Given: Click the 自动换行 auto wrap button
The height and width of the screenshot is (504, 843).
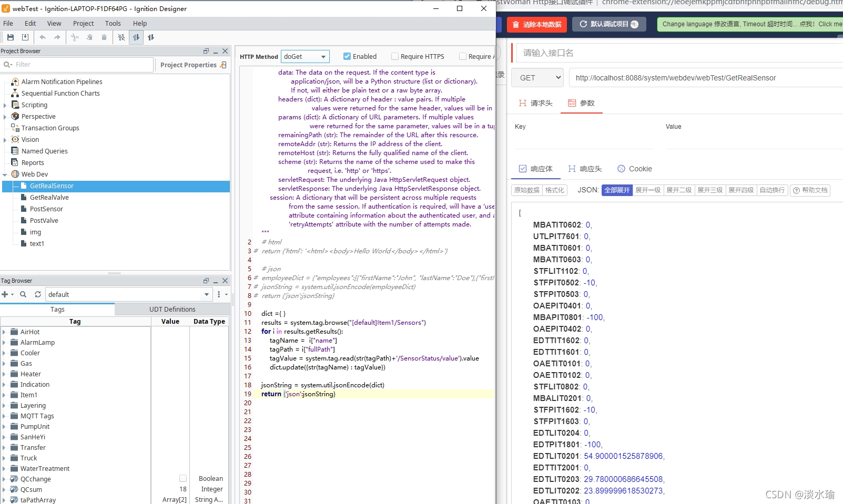Looking at the screenshot, I should 772,190.
